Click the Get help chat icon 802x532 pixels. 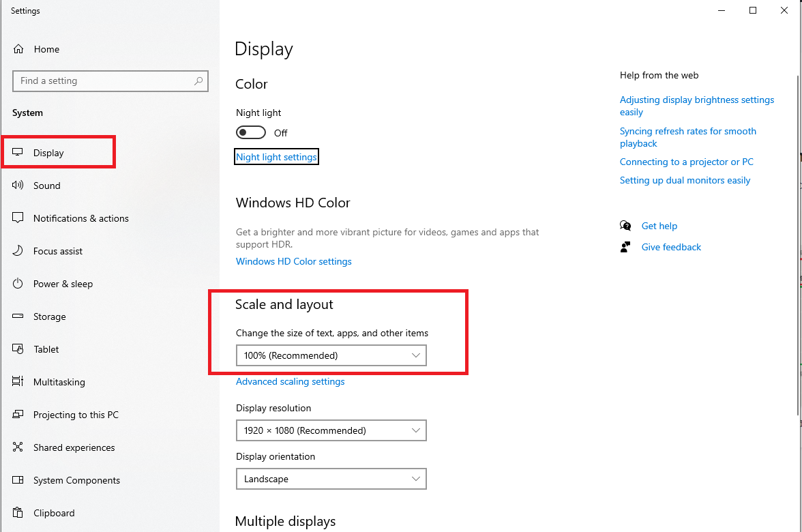tap(625, 226)
